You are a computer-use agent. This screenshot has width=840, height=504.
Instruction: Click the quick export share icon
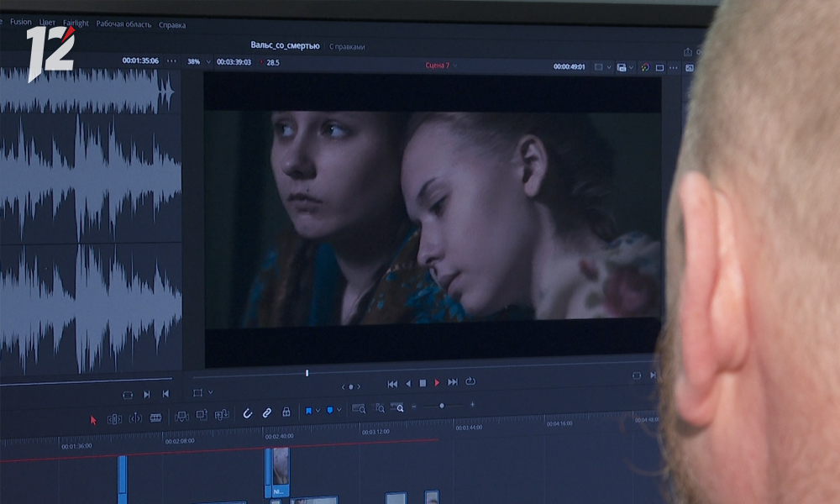[x=688, y=52]
